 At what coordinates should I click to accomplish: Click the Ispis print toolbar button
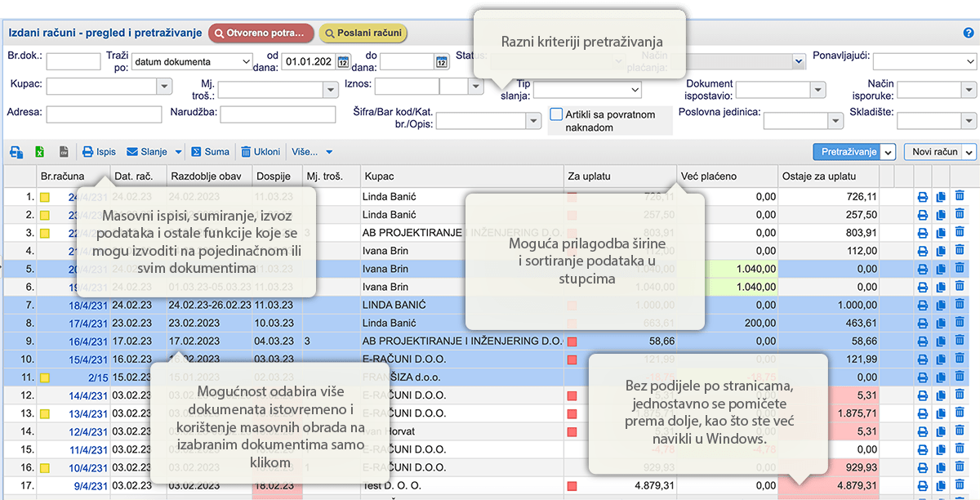(99, 152)
